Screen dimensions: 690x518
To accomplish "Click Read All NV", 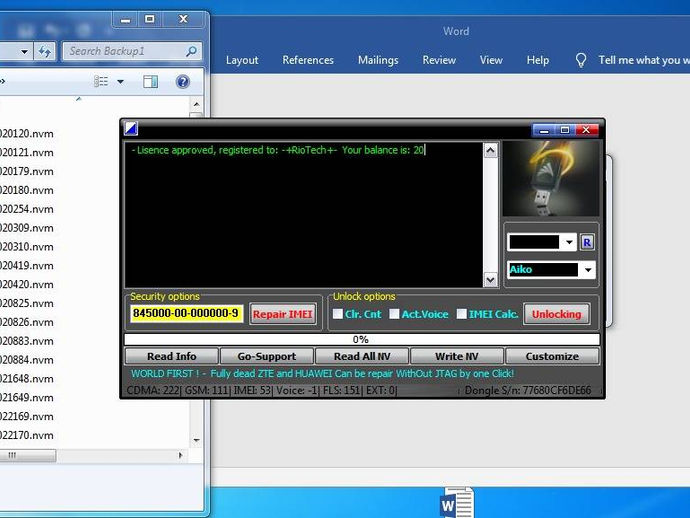I will (362, 356).
